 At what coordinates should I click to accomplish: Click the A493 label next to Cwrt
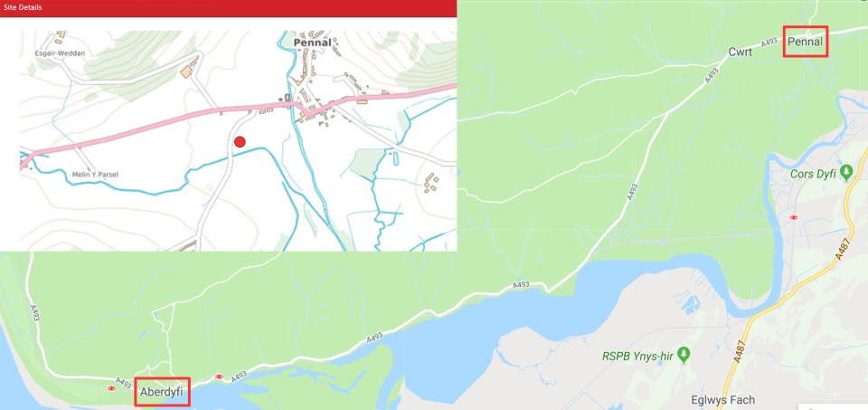769,42
